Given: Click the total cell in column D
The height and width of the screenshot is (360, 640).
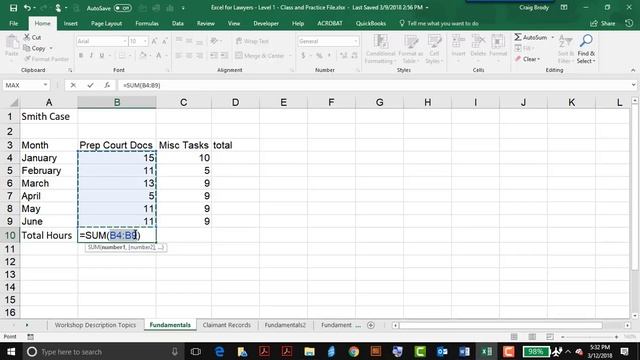Looking at the screenshot, I should (235, 145).
